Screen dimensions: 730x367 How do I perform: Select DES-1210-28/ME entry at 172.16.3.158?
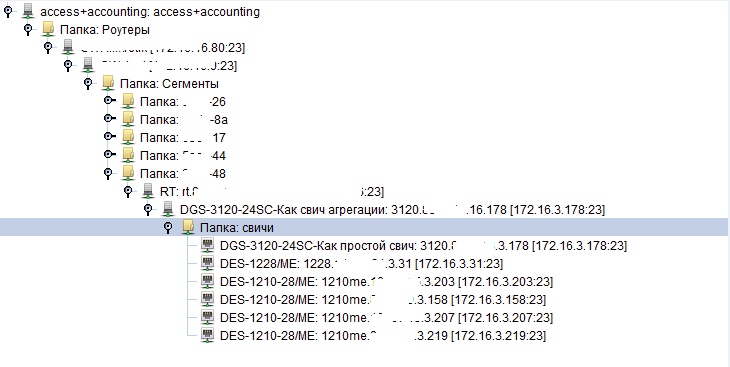(383, 299)
